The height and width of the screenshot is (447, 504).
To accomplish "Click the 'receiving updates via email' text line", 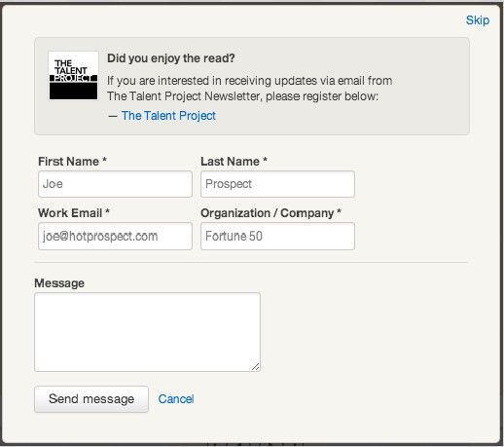I will pyautogui.click(x=249, y=81).
